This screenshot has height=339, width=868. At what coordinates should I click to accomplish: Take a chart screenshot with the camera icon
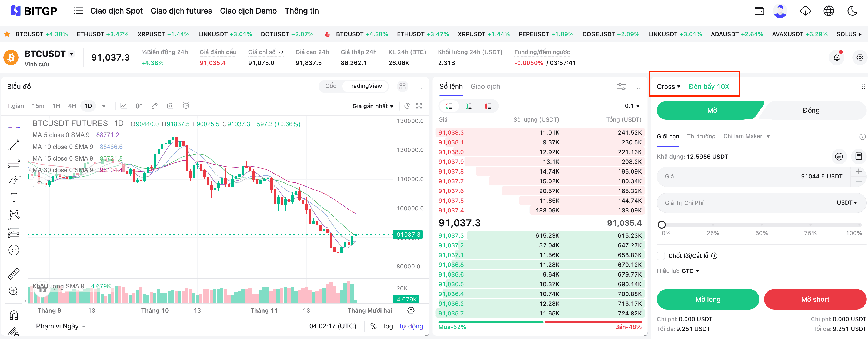click(x=170, y=105)
